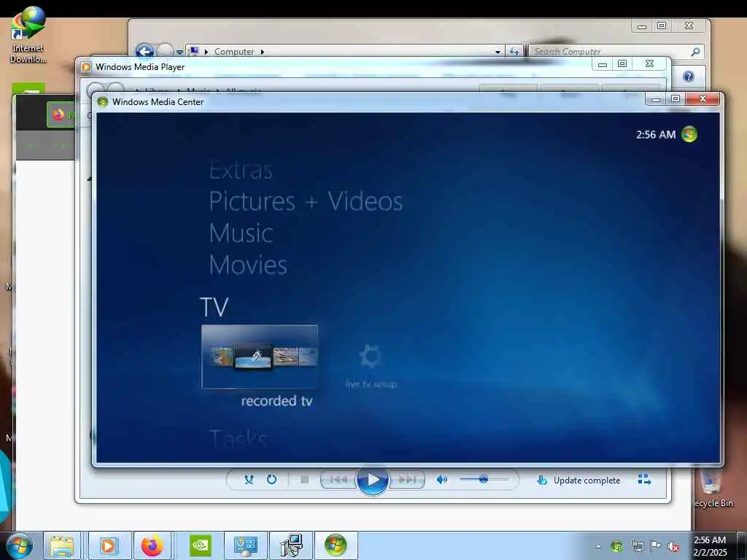Viewport: 747px width, 560px height.
Task: Open the Windows Start menu
Action: pos(20,545)
